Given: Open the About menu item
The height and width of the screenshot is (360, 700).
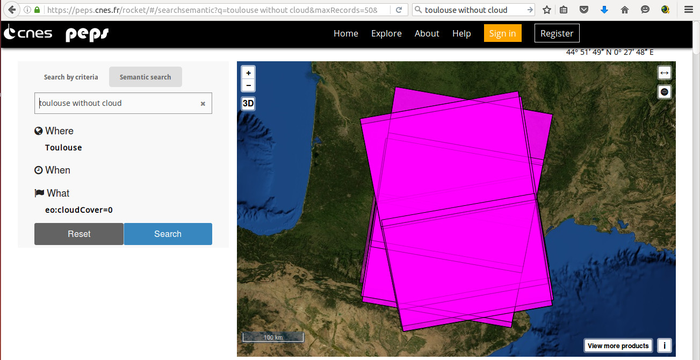Looking at the screenshot, I should click(427, 33).
